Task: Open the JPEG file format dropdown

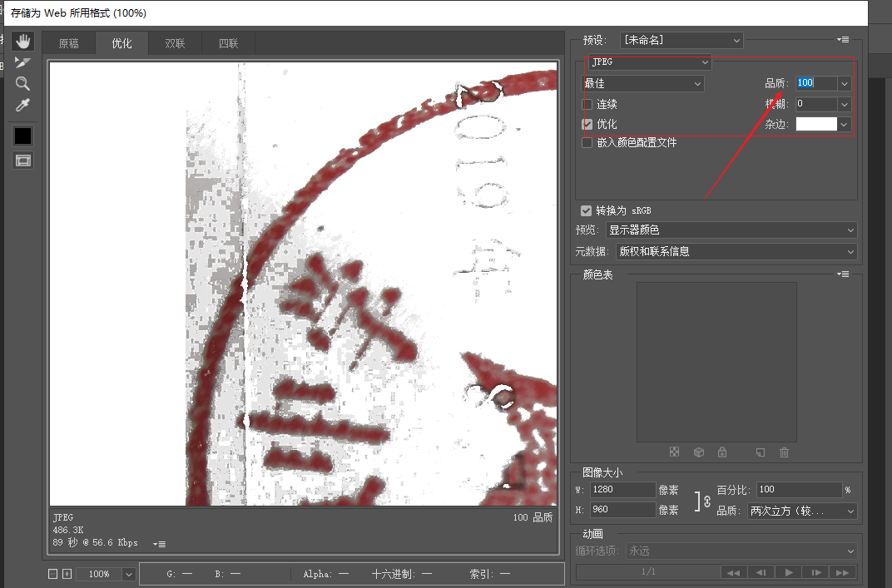Action: pyautogui.click(x=650, y=62)
